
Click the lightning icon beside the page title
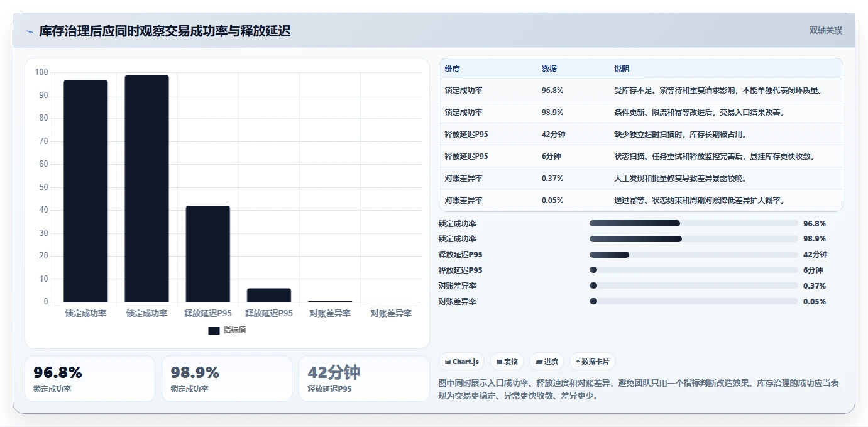tap(30, 31)
